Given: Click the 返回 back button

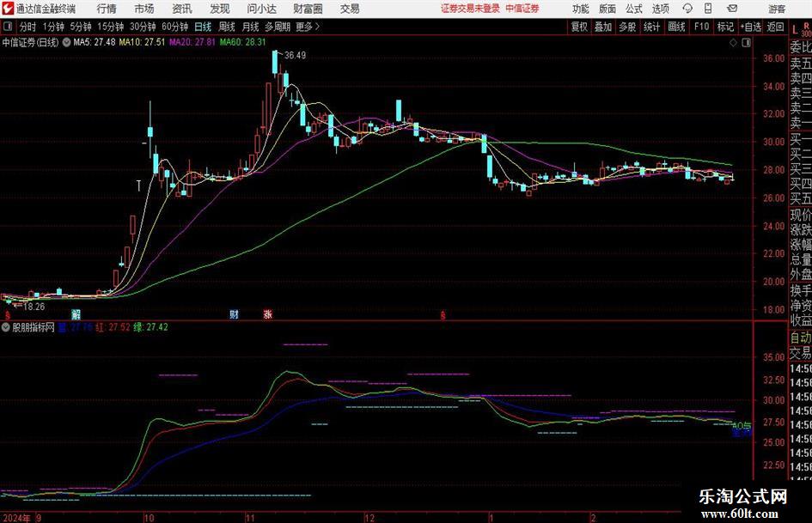Looking at the screenshot, I should pyautogui.click(x=775, y=27).
